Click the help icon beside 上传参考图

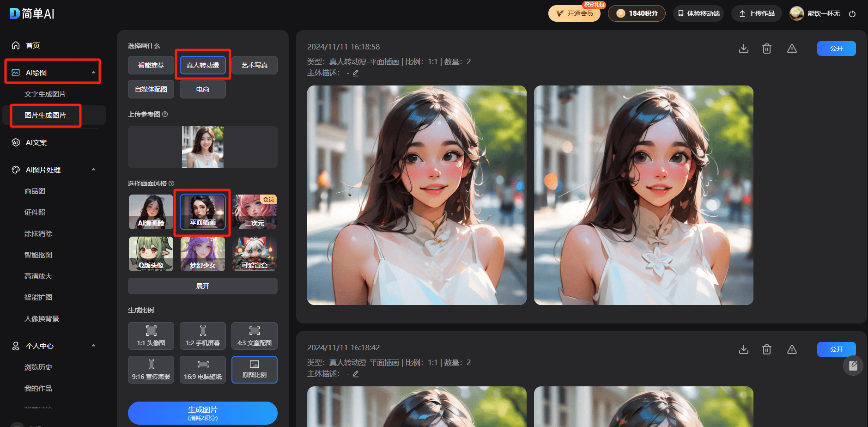[165, 114]
